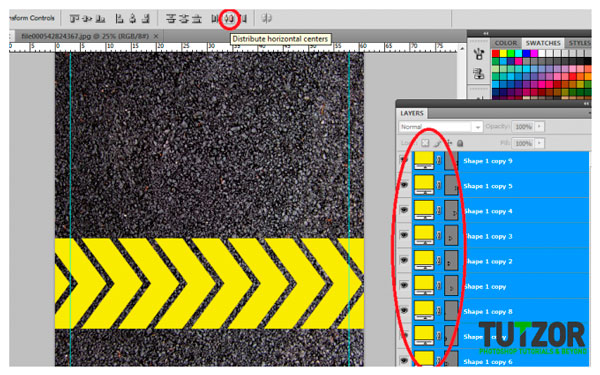
Task: Pick the cyan swatch in top row
Action: (518, 53)
